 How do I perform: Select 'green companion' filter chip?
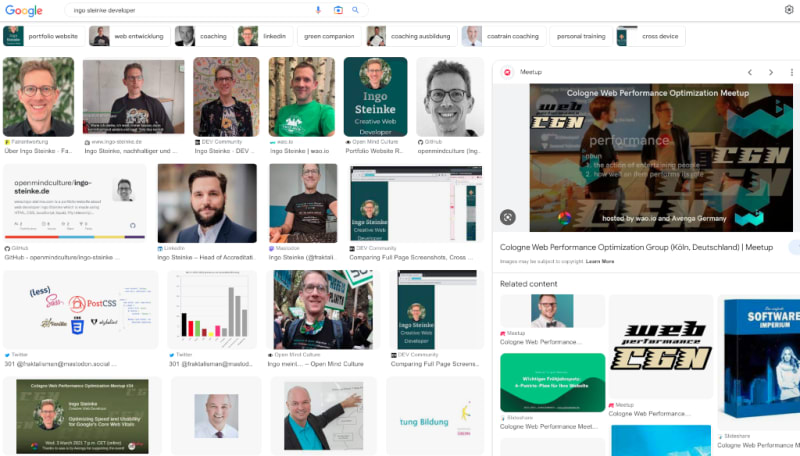pyautogui.click(x=329, y=36)
